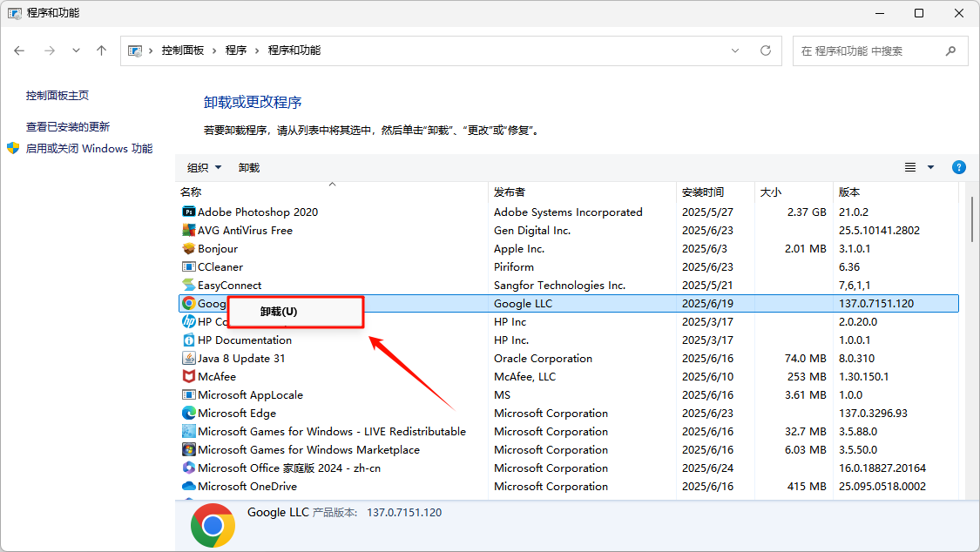
Task: Expand the address bar history dropdown
Action: [735, 50]
